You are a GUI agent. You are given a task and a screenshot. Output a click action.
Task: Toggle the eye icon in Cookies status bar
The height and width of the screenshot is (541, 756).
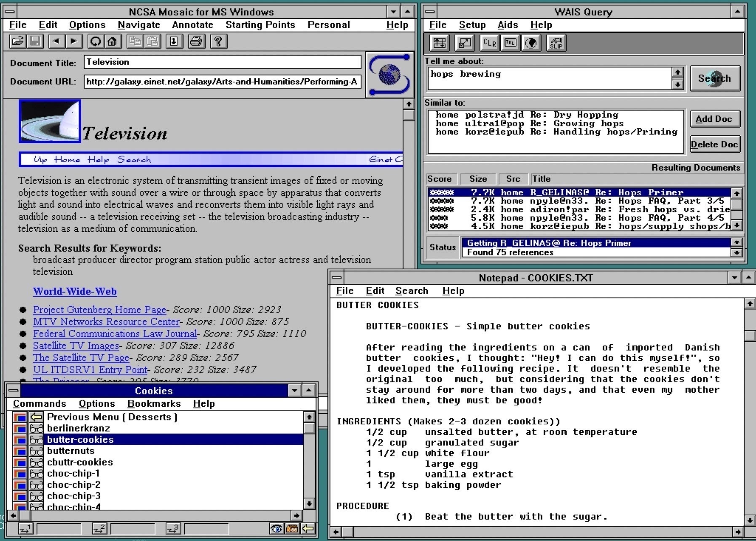point(276,528)
